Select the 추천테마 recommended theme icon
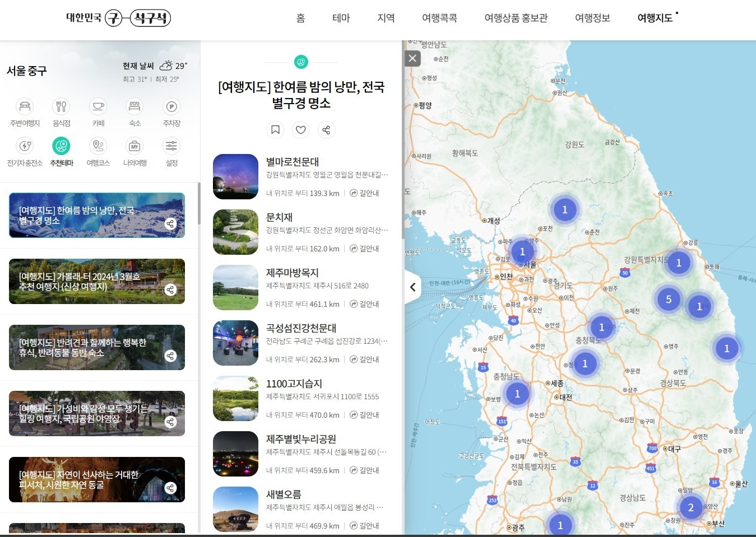Image resolution: width=756 pixels, height=537 pixels. pos(61,146)
